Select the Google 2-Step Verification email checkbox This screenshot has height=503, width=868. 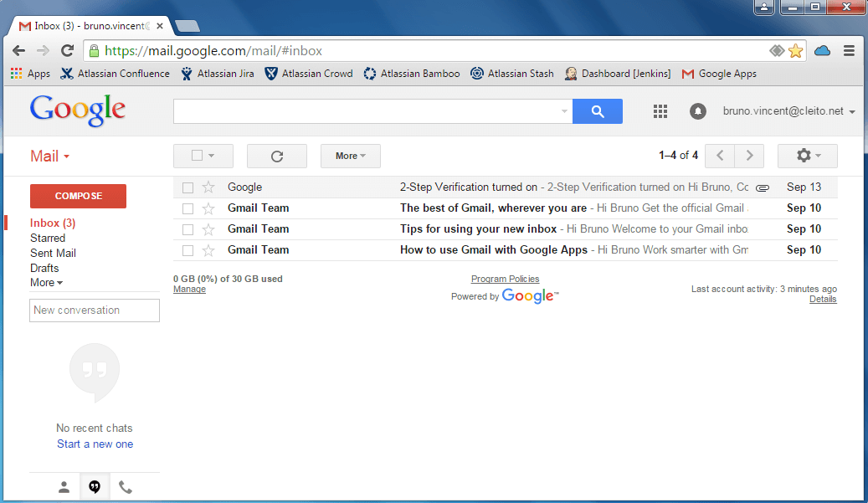188,188
